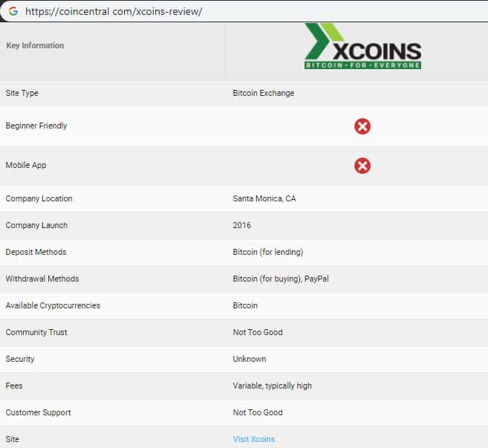
Task: Select the Site Type label
Action: point(22,93)
